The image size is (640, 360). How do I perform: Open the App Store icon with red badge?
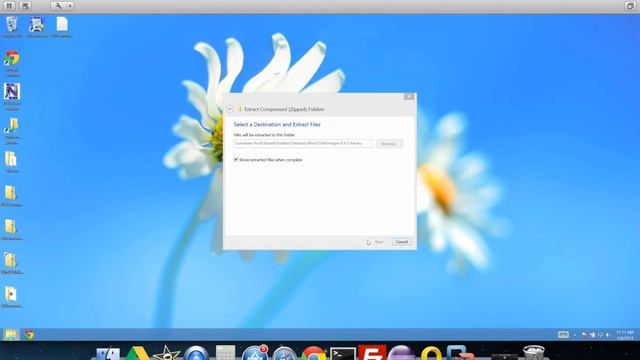pyautogui.click(x=255, y=353)
